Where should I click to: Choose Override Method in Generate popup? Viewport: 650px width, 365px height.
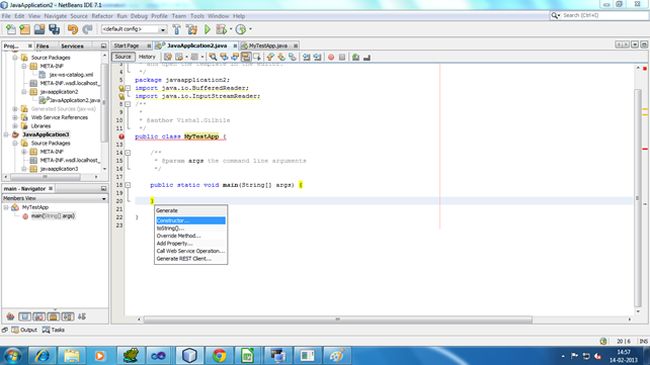(x=179, y=236)
